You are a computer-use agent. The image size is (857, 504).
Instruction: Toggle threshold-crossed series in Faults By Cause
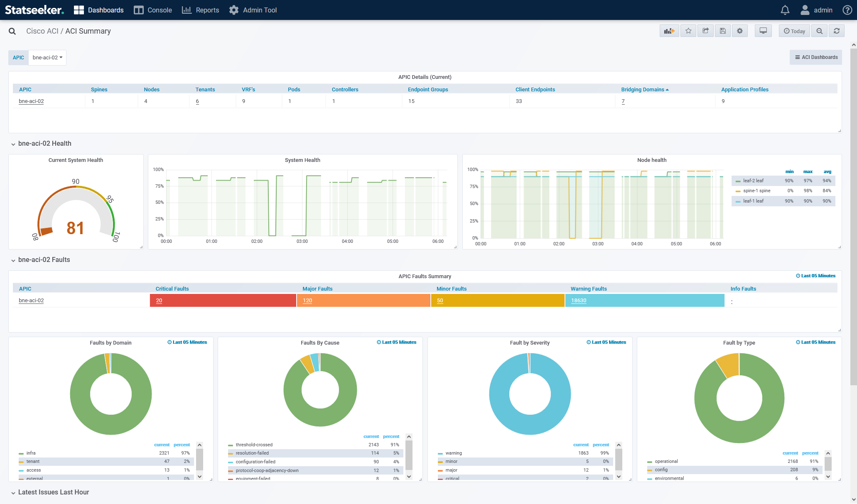tap(254, 445)
